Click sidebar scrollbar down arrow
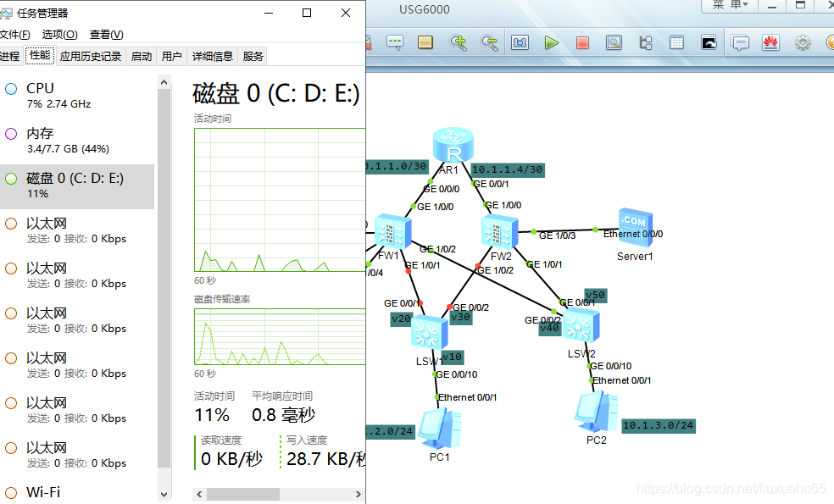The width and height of the screenshot is (834, 504). coord(164,495)
